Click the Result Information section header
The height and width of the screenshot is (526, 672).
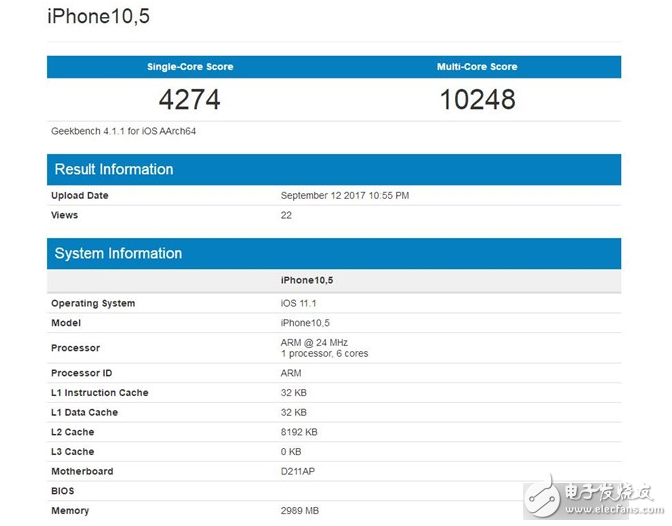coord(114,169)
